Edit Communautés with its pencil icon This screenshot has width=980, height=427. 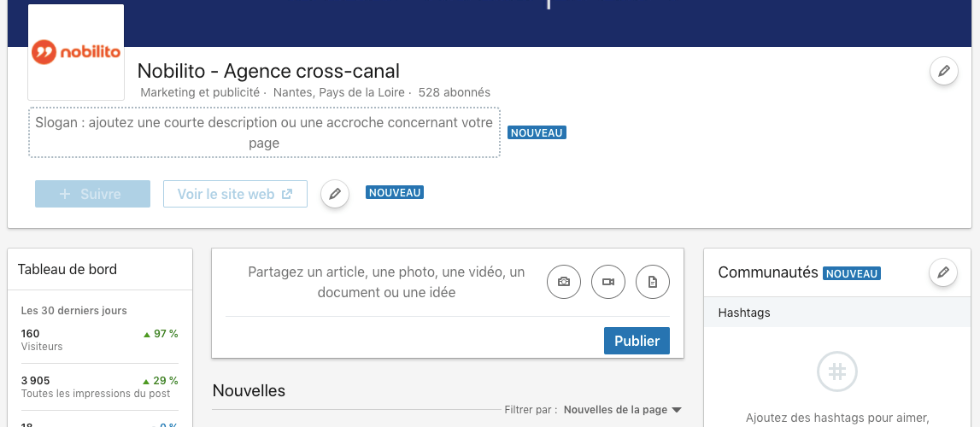[x=943, y=273]
